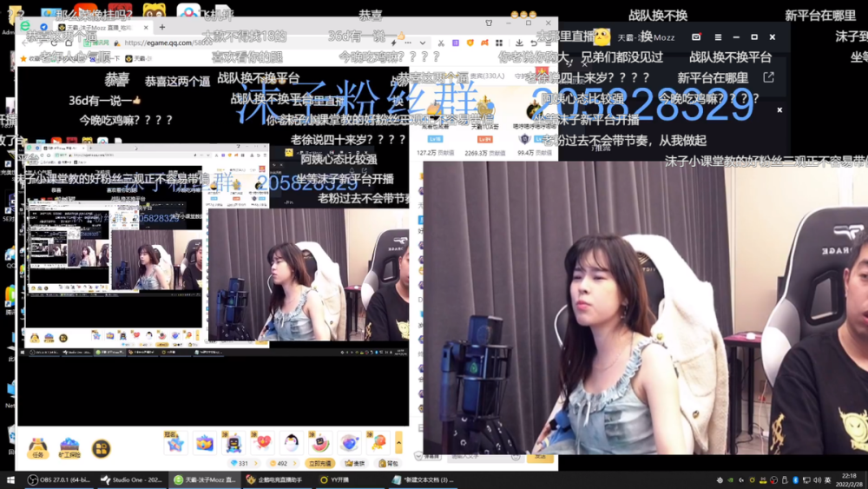868x489 pixels.
Task: Select the orange balloon gift
Action: [378, 443]
